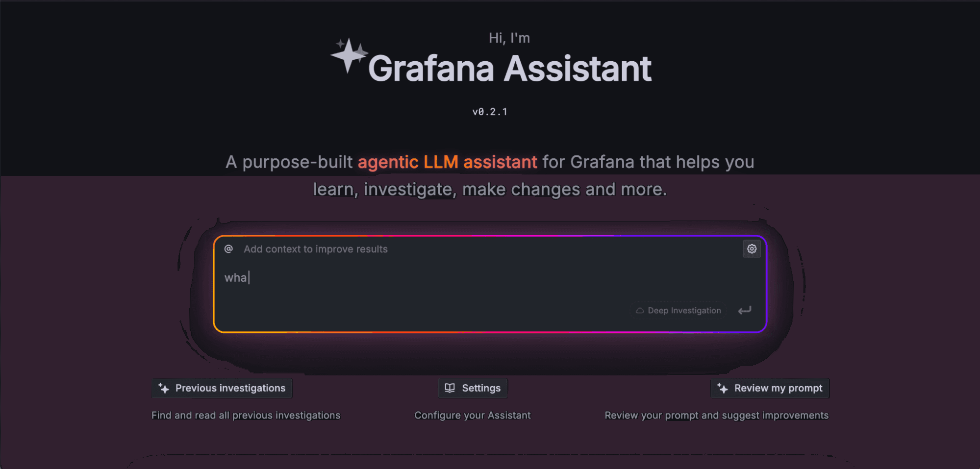Click the Grafana Assistant heading
The height and width of the screenshot is (469, 980).
(x=511, y=68)
